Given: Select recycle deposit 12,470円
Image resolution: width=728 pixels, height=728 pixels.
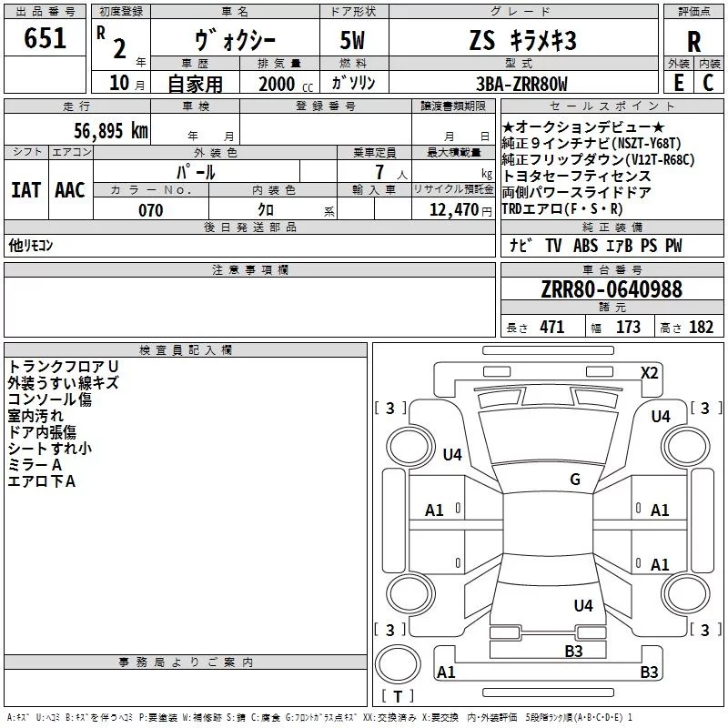Looking at the screenshot, I should 460,210.
